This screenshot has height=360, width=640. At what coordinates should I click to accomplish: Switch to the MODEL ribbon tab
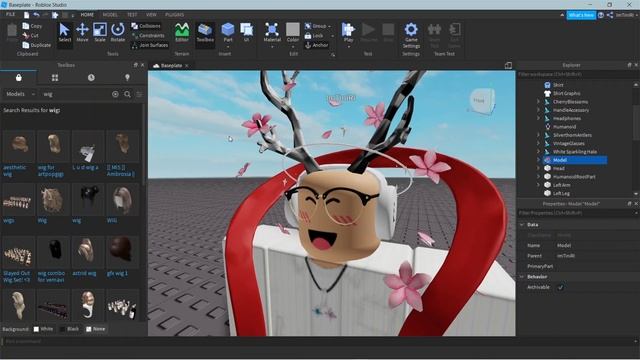[x=110, y=15]
